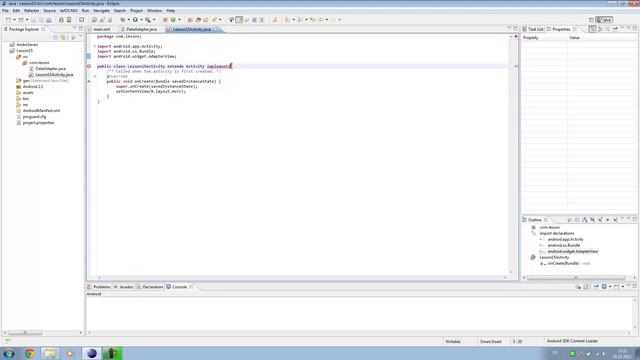640x360 pixels.
Task: Open the File menu
Action: [x=5, y=11]
